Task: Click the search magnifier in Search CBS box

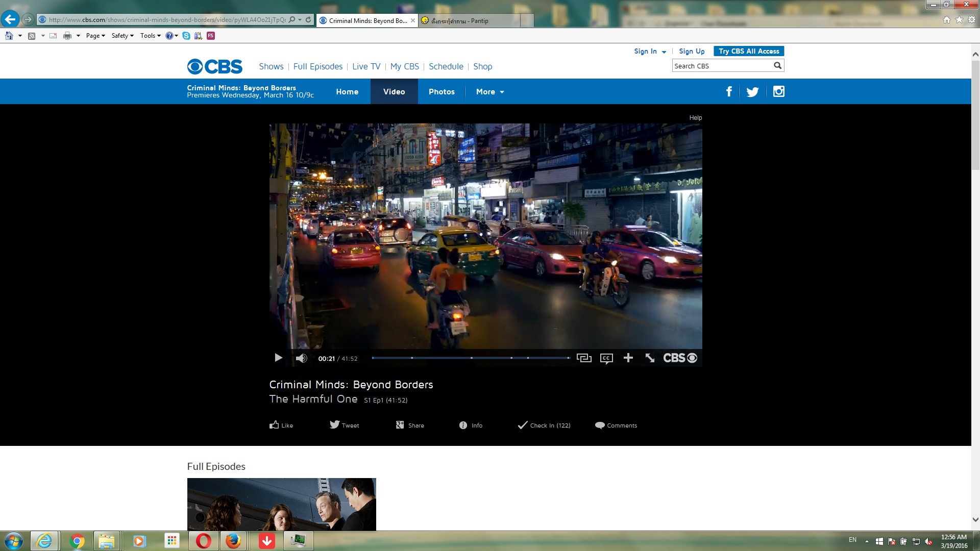Action: 777,65
